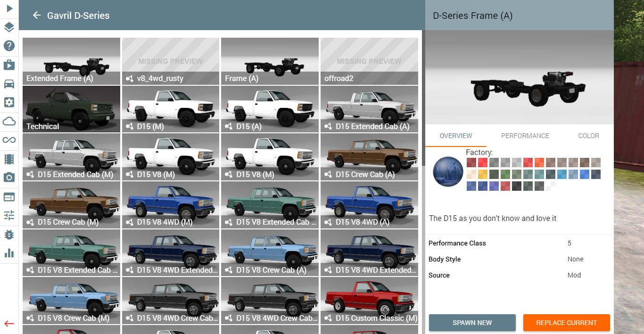Image resolution: width=644 pixels, height=334 pixels.
Task: Select the offroad2 configuration
Action: pyautogui.click(x=369, y=61)
